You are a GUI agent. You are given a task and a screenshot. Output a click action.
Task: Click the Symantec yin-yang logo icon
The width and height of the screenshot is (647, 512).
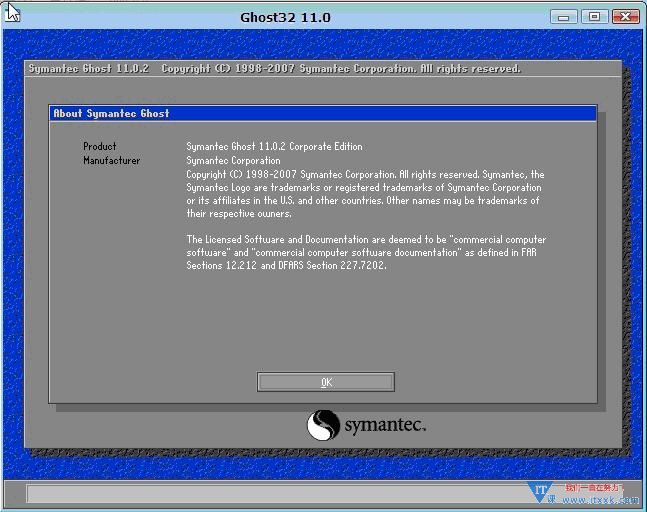click(x=323, y=425)
